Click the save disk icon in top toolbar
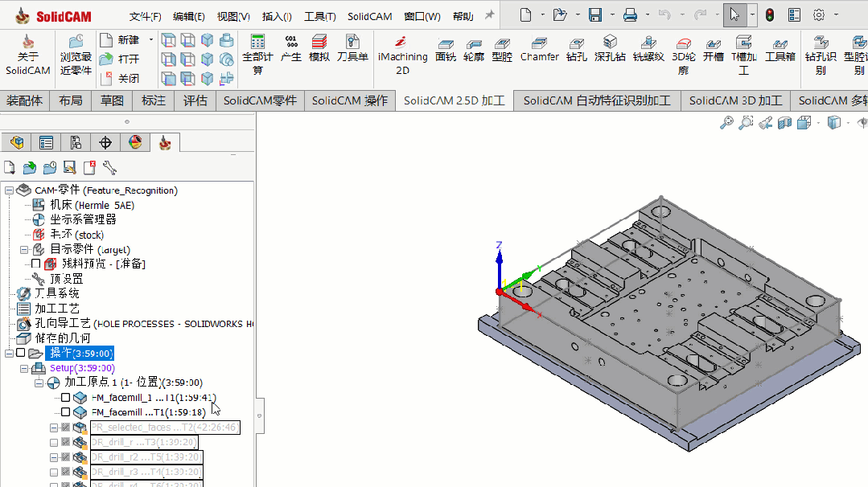This screenshot has width=868, height=487. coord(595,15)
